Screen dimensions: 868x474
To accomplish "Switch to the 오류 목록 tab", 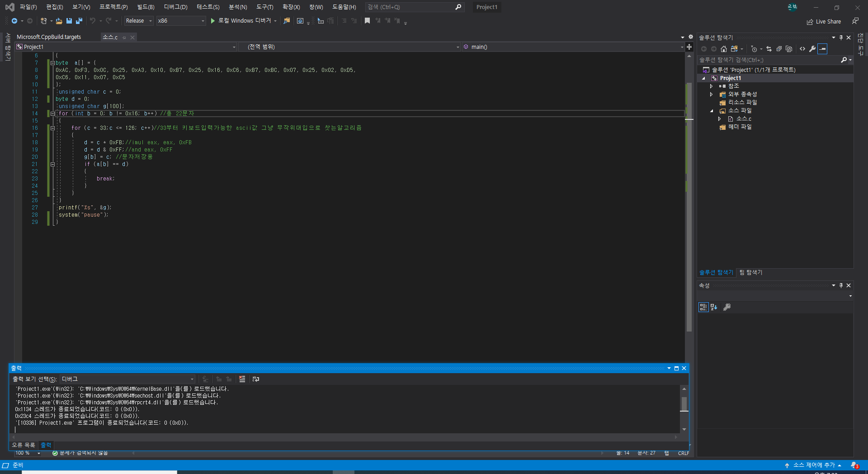I will [x=24, y=445].
